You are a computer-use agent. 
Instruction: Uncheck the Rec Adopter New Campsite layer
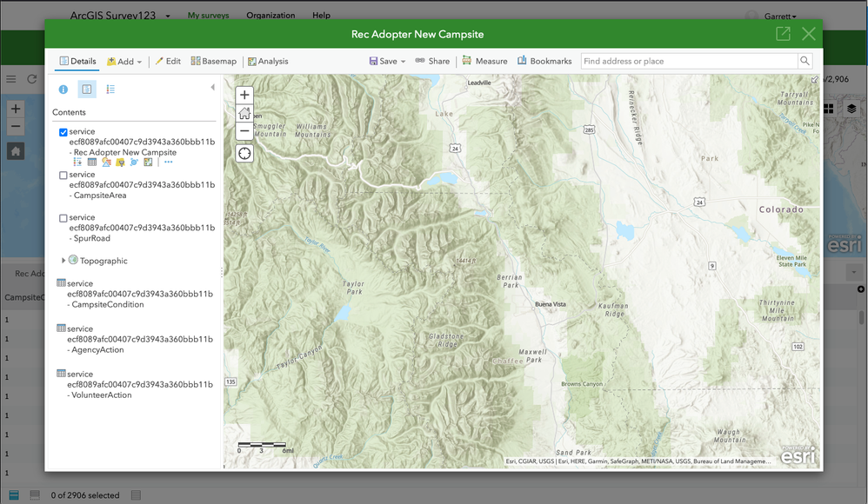pyautogui.click(x=63, y=132)
